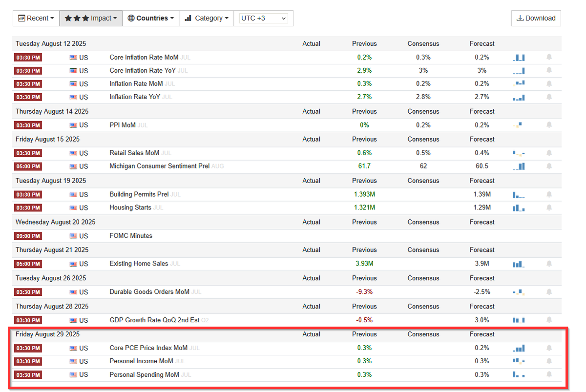586x392 pixels.
Task: Set alert bell for Core Inflation Rate MoM
Action: (x=549, y=58)
